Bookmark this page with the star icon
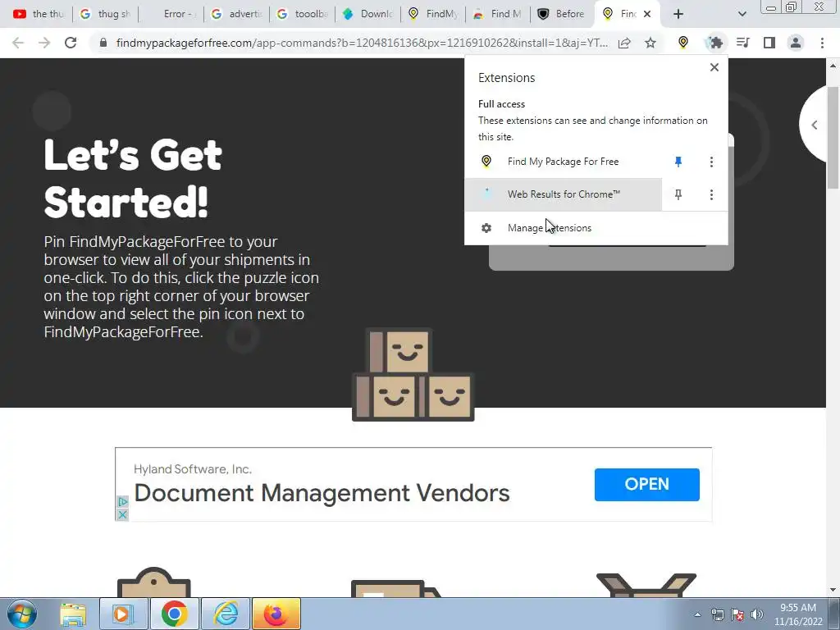This screenshot has width=840, height=630. (x=651, y=43)
